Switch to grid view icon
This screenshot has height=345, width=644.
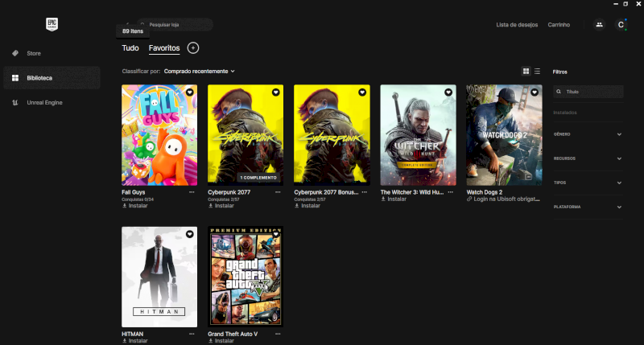[526, 72]
